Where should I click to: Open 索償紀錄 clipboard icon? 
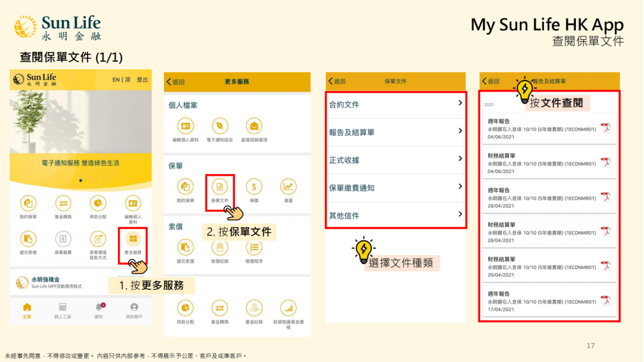(x=219, y=247)
